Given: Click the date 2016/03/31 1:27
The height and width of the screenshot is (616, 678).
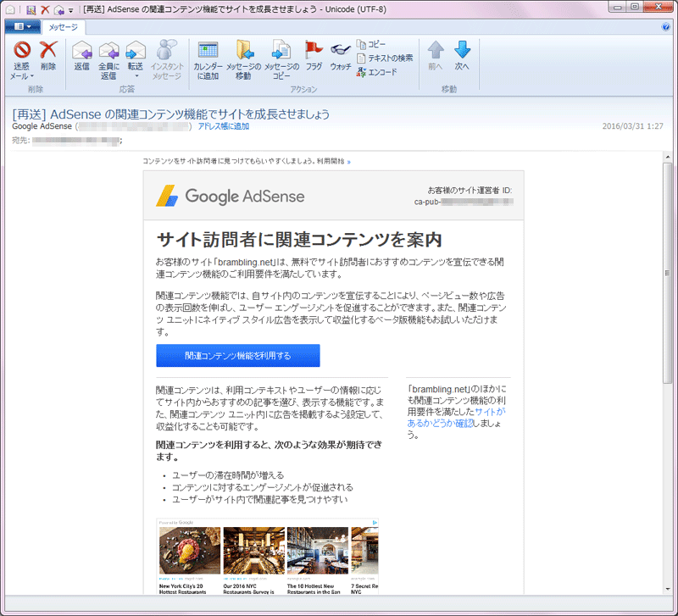Looking at the screenshot, I should [x=632, y=126].
